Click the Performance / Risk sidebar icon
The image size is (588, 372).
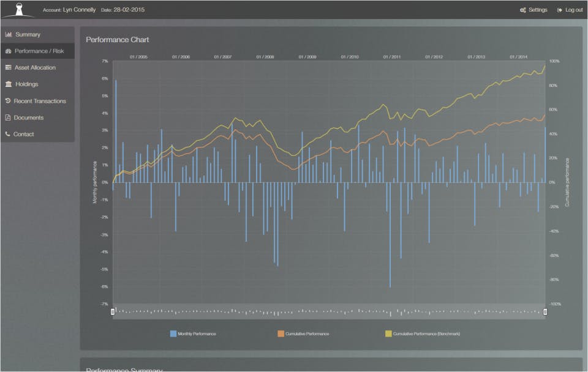click(8, 51)
